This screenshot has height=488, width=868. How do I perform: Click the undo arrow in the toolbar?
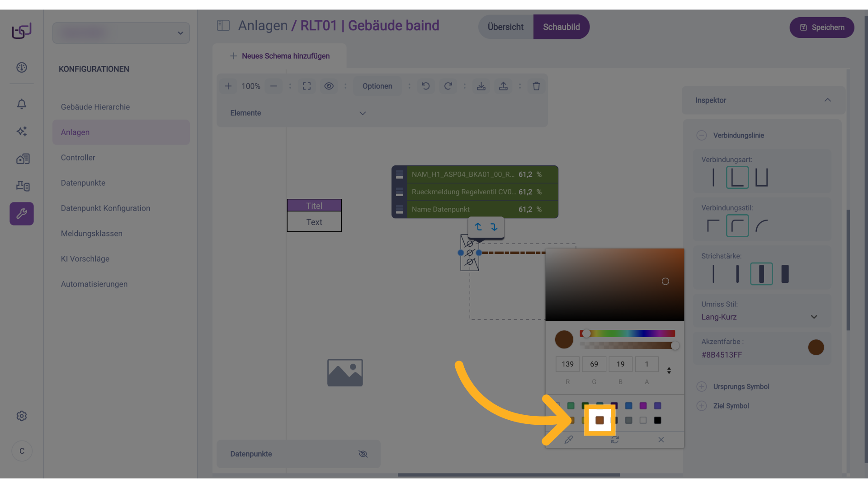pyautogui.click(x=425, y=86)
